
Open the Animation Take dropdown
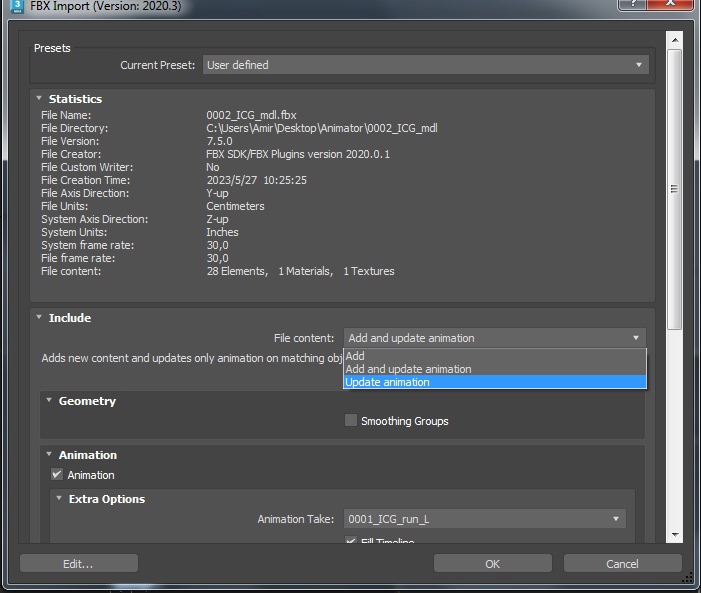tap(485, 519)
